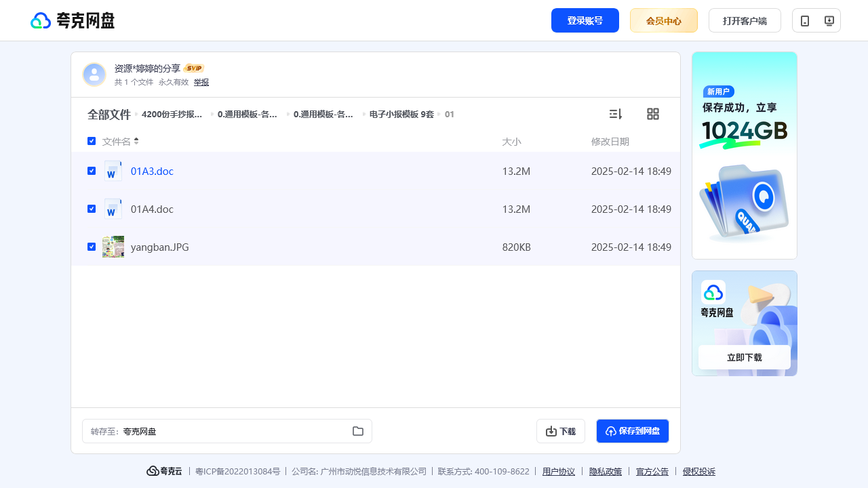This screenshot has height=488, width=868.
Task: Open the 官方公告 footer link
Action: 652,472
